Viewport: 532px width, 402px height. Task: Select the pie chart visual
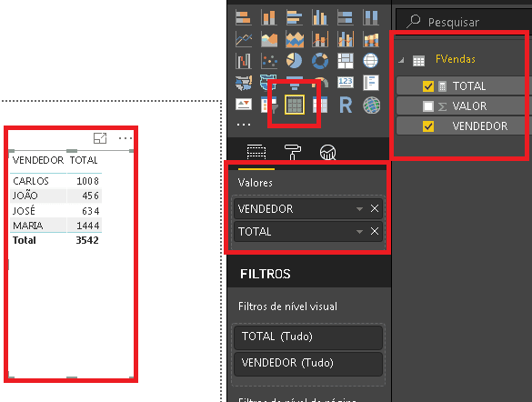(x=294, y=61)
